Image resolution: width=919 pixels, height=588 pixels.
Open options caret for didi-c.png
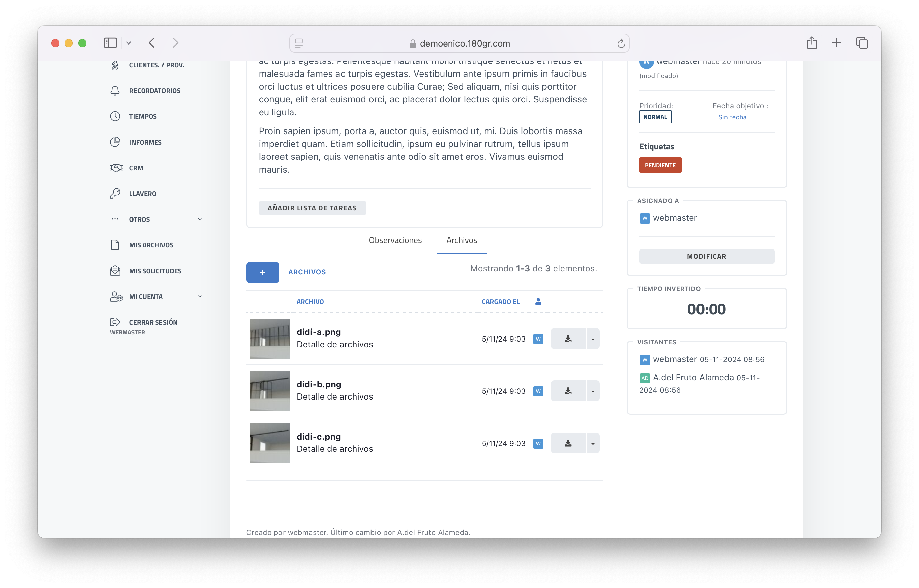pos(593,443)
